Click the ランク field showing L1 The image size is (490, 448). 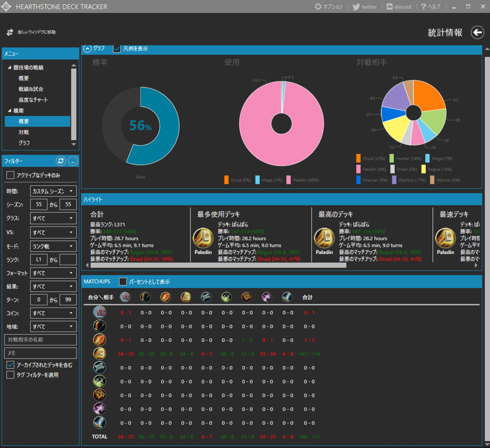pyautogui.click(x=39, y=260)
